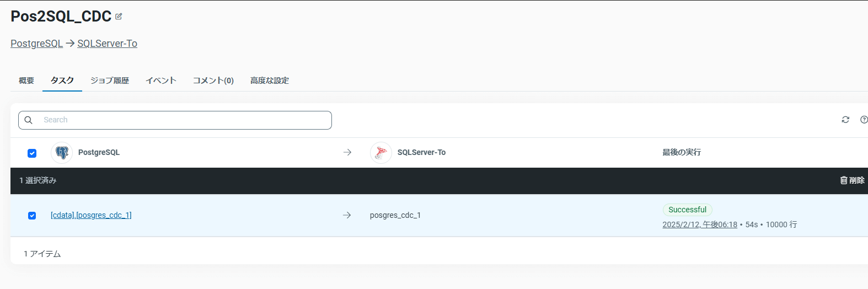
Task: Open the SQLServer-To destination link
Action: coord(107,44)
